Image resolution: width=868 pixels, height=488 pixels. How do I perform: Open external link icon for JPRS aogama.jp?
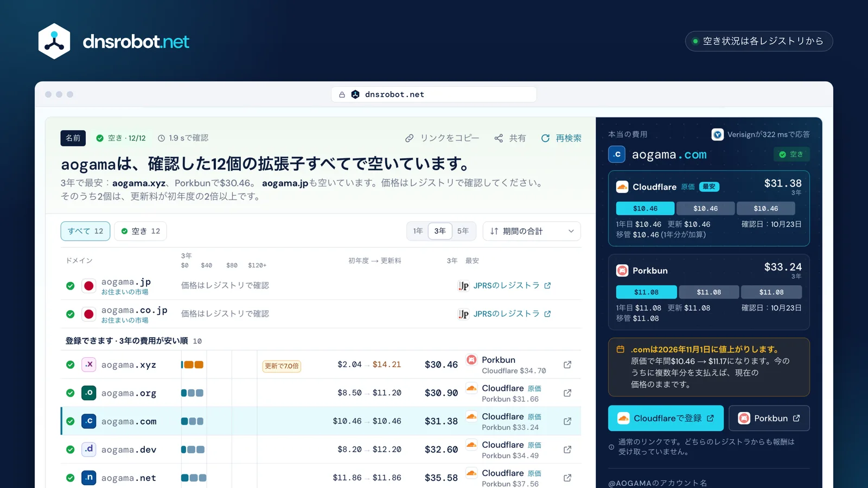click(547, 285)
